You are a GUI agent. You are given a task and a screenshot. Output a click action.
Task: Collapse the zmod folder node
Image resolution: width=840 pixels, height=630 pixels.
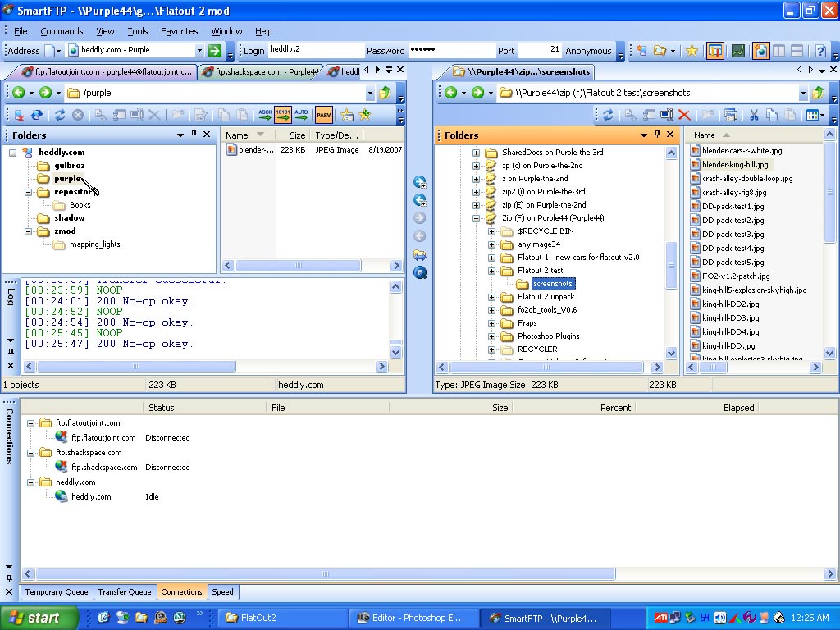point(28,231)
